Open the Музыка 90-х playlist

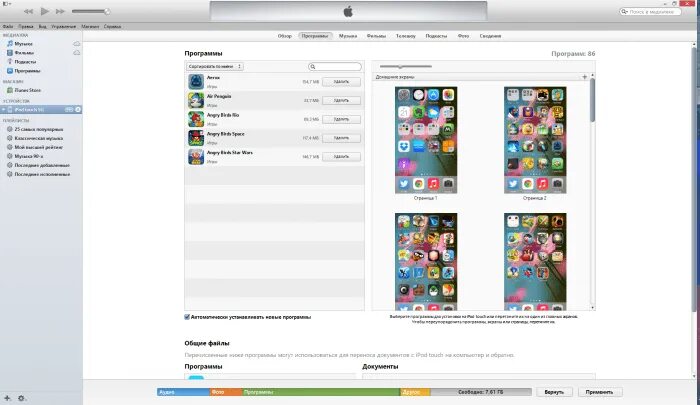(29, 156)
